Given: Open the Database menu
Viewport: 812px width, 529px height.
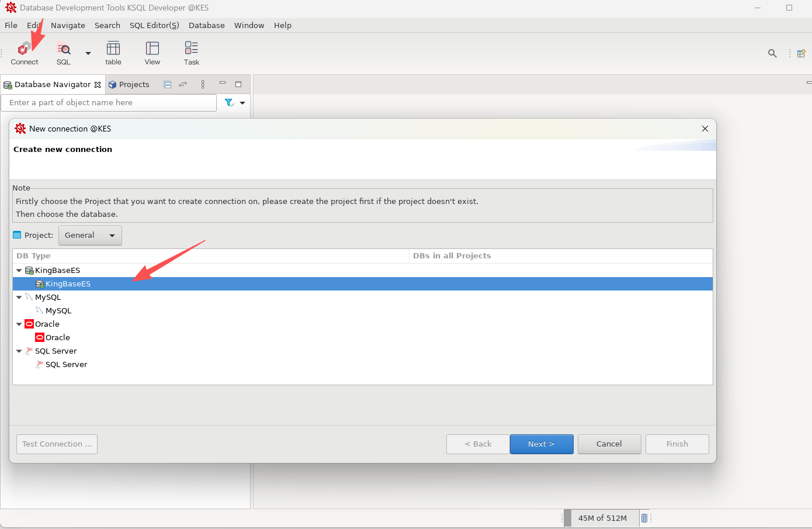Looking at the screenshot, I should [x=206, y=25].
